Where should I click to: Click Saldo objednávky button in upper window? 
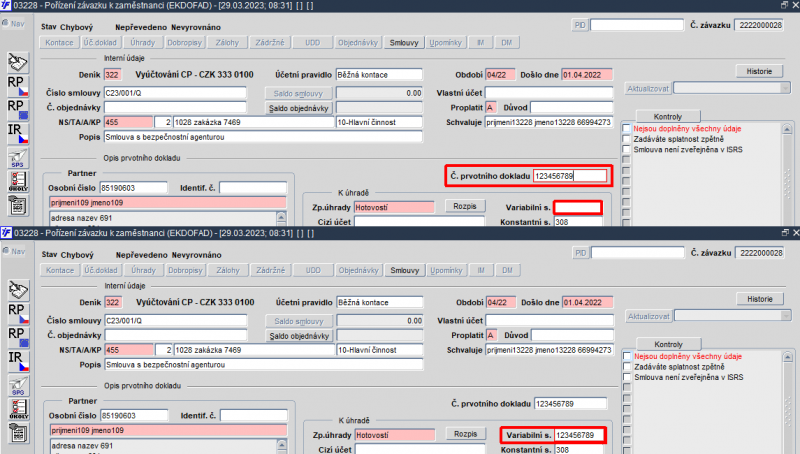pyautogui.click(x=298, y=108)
